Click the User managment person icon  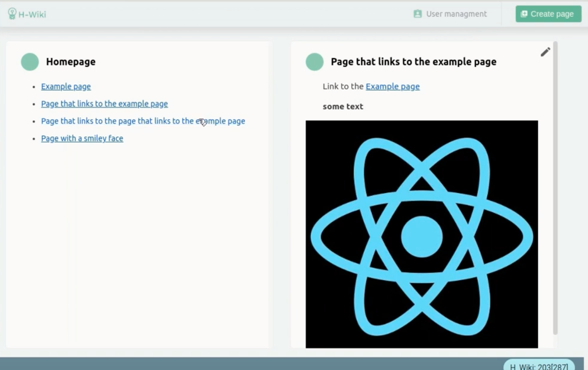(x=417, y=14)
